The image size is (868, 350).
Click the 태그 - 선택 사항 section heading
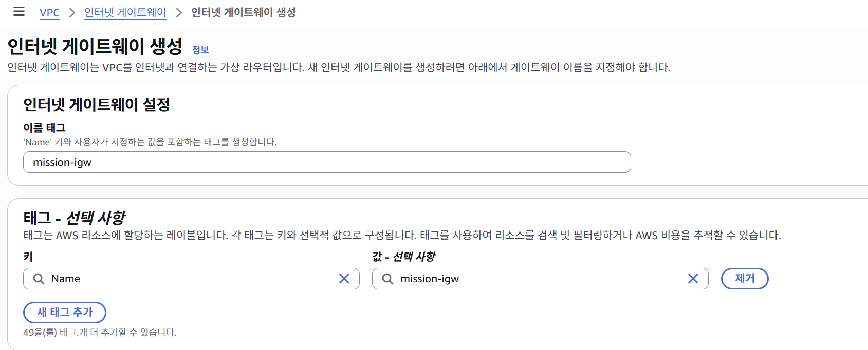pos(75,218)
